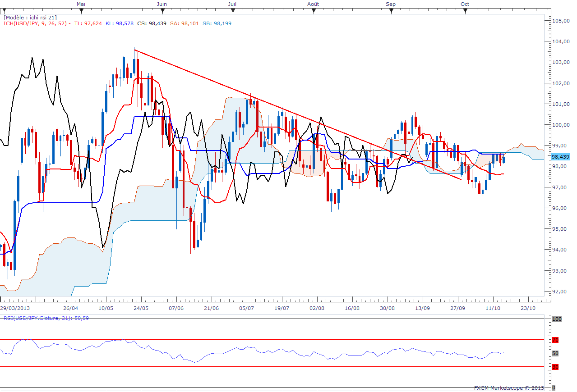Click the 96,00 price axis label
The height and width of the screenshot is (392, 577).
[x=560, y=208]
